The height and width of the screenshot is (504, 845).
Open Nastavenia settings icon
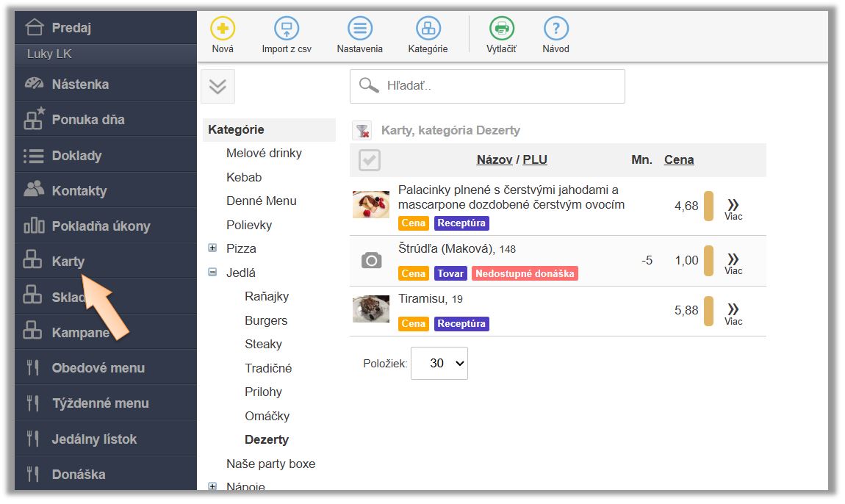(x=359, y=29)
